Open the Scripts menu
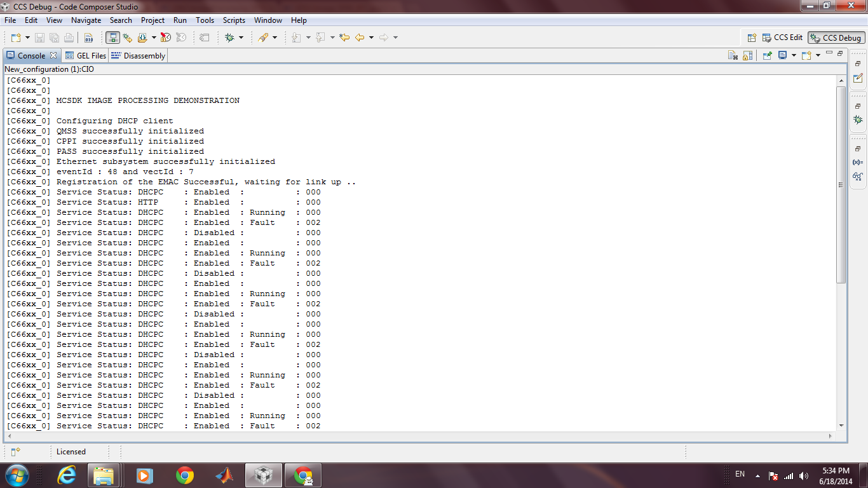 [x=234, y=20]
